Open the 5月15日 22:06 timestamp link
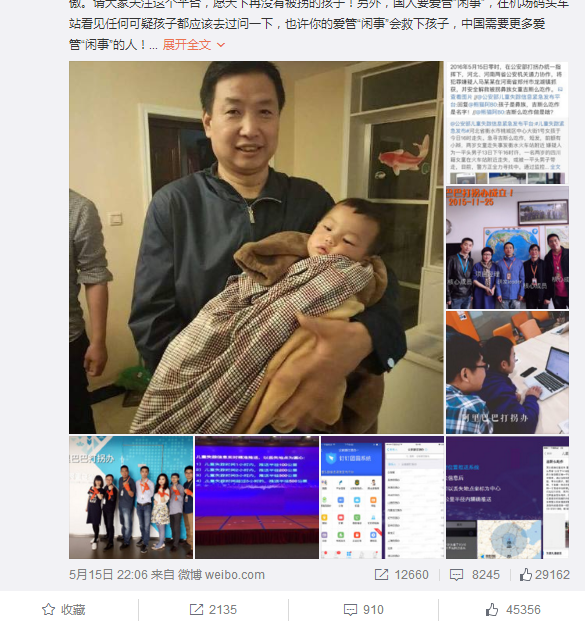 [x=108, y=575]
